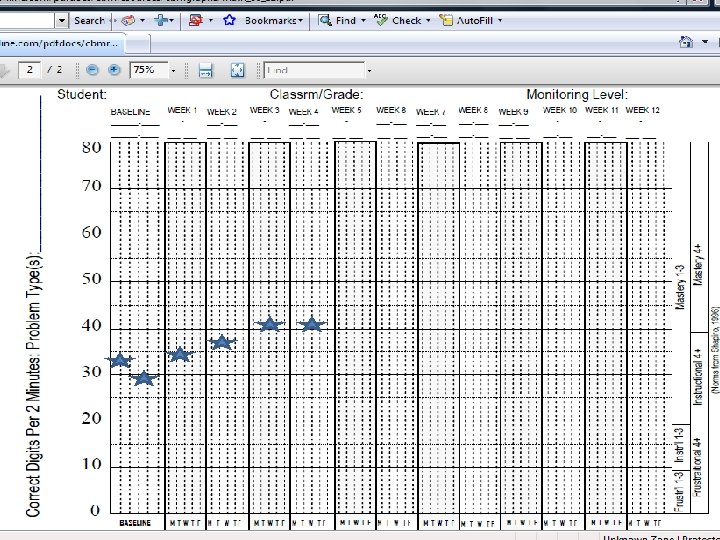Open the Bookmarks menu

point(274,21)
